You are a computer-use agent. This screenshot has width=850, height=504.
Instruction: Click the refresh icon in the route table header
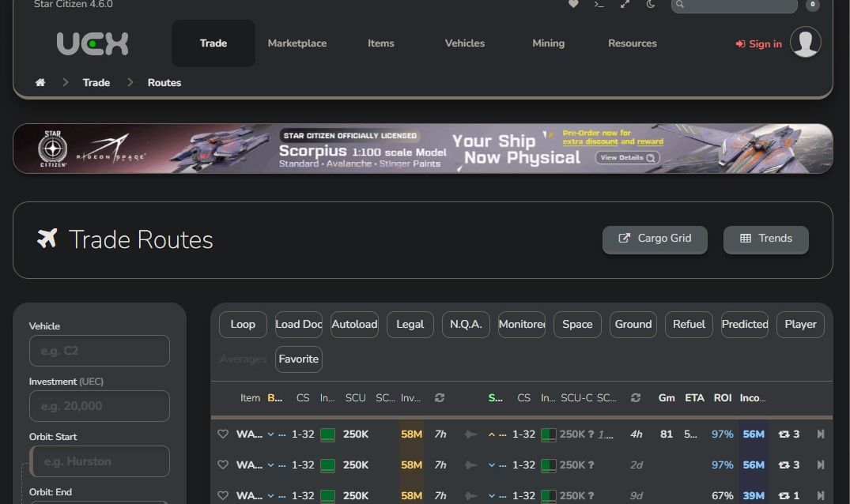[x=440, y=398]
